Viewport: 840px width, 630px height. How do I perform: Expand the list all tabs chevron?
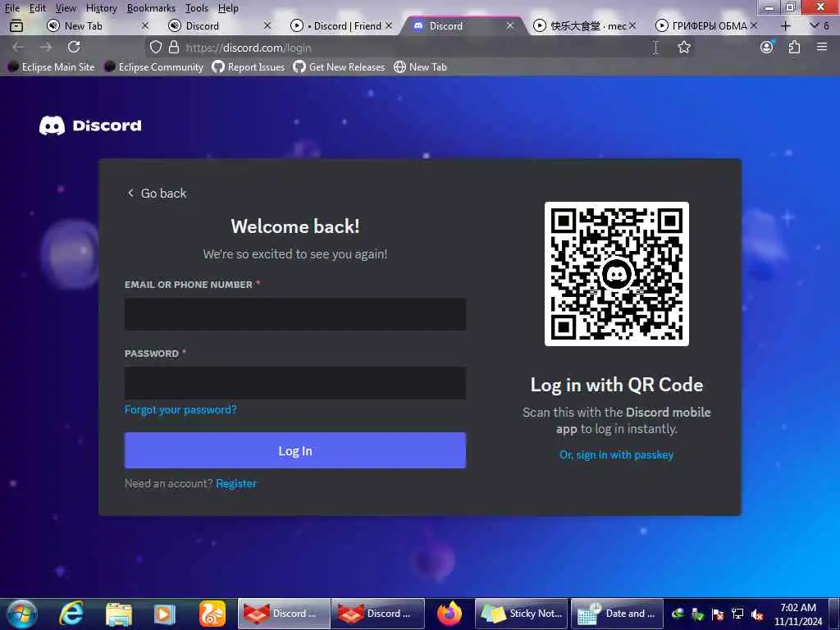tap(815, 25)
